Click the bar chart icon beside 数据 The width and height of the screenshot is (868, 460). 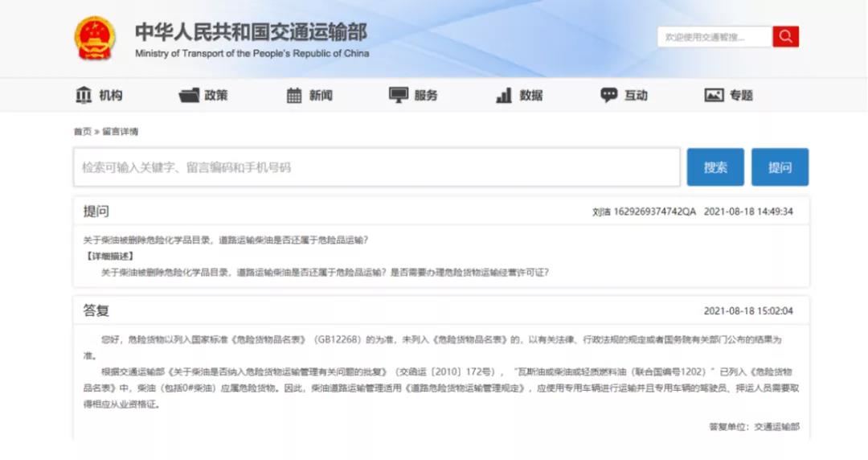[504, 95]
